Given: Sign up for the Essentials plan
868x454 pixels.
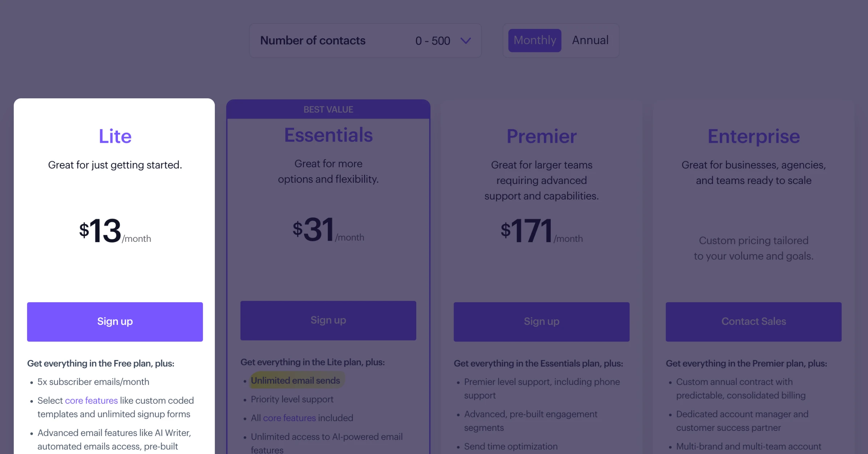Looking at the screenshot, I should click(x=328, y=320).
